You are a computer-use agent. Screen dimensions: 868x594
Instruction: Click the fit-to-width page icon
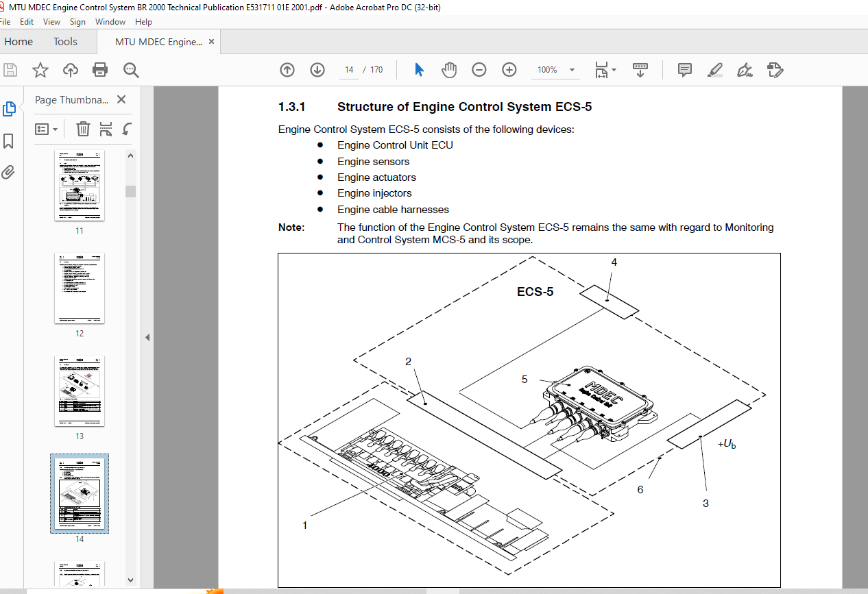[x=601, y=70]
